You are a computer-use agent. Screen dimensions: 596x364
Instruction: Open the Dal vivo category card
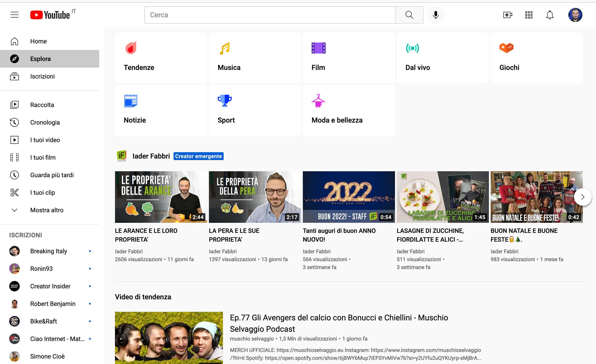pyautogui.click(x=443, y=58)
